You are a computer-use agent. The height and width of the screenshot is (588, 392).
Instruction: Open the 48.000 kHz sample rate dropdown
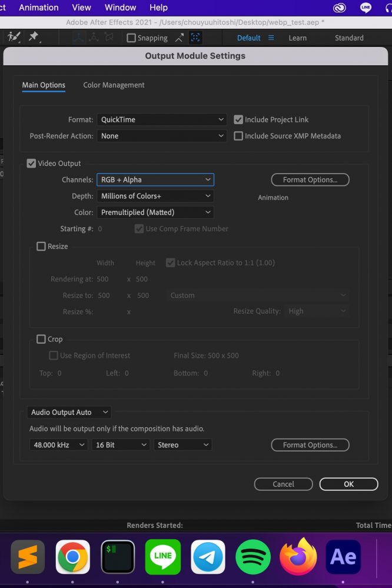(x=58, y=445)
